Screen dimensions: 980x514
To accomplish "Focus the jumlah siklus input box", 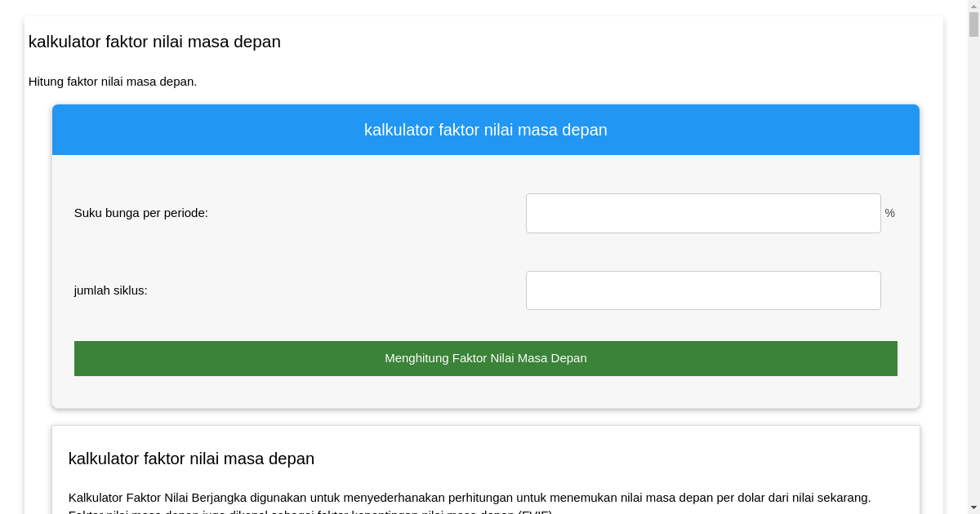I will pos(702,290).
